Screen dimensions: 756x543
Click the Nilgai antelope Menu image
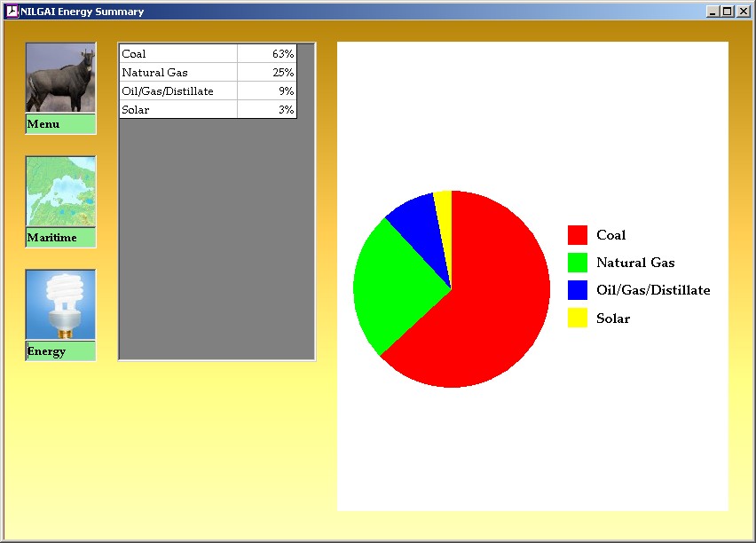coord(60,78)
